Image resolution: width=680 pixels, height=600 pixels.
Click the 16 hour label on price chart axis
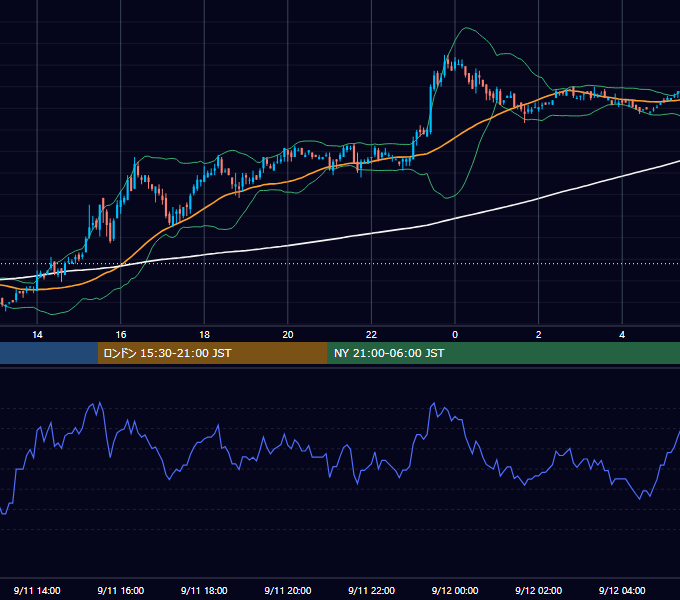[121, 335]
